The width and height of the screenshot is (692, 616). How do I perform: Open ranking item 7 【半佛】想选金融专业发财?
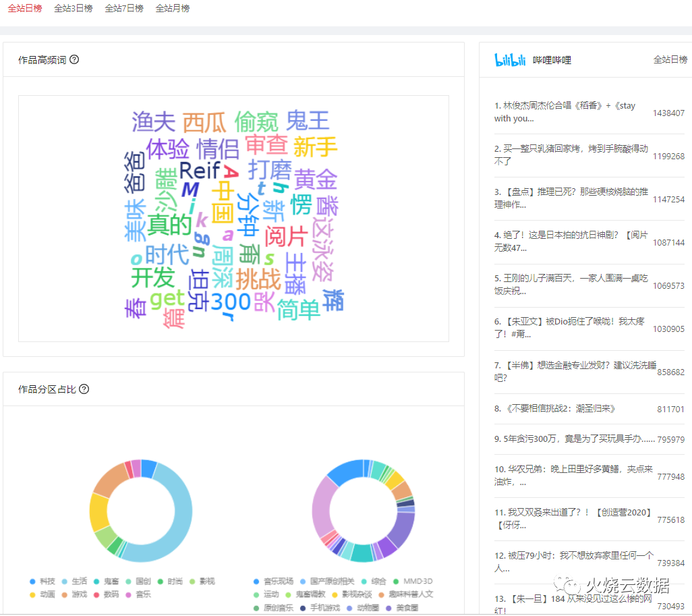pos(589,371)
